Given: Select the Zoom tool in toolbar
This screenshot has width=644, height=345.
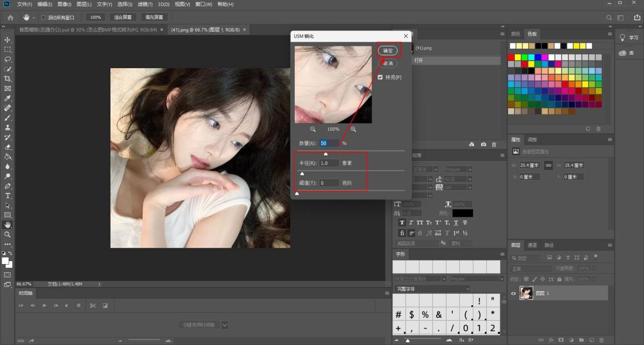Looking at the screenshot, I should point(8,235).
